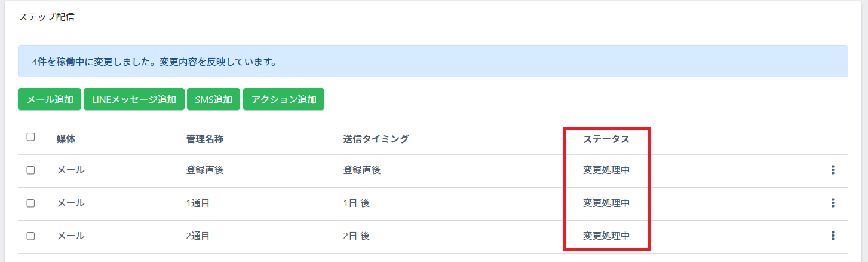868x262 pixels.
Task: Check the box for the 登録直後 row
Action: point(30,170)
